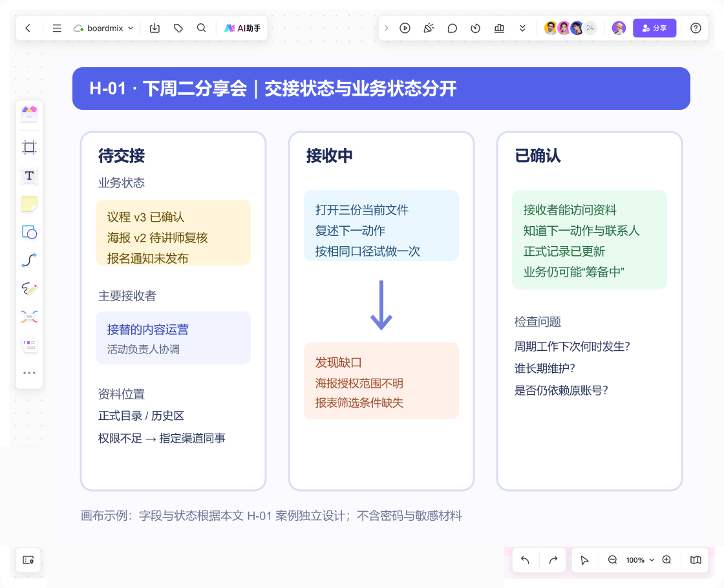
Task: Select the 接替的内容运营 text
Action: (x=148, y=330)
